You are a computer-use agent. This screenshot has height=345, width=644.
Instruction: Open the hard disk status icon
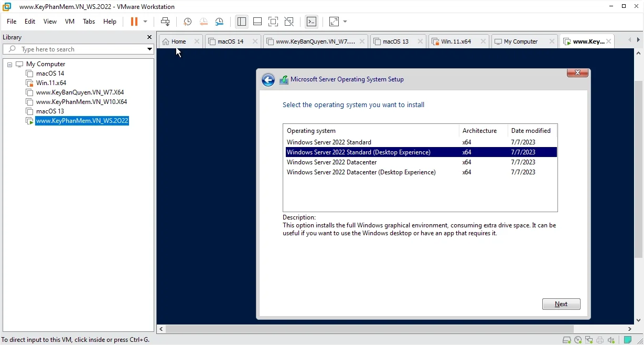(567, 340)
